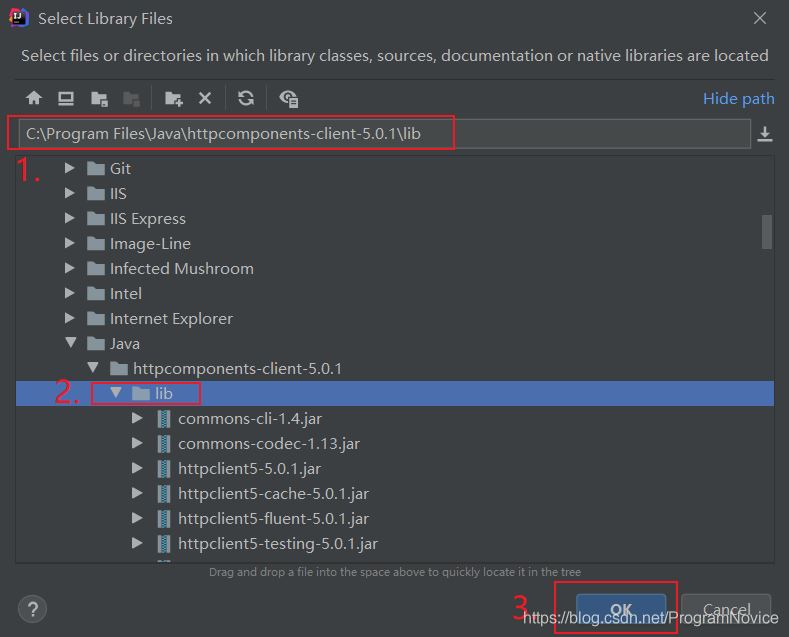Jump to project directory icon
Screen dimensions: 789x637
(99, 99)
